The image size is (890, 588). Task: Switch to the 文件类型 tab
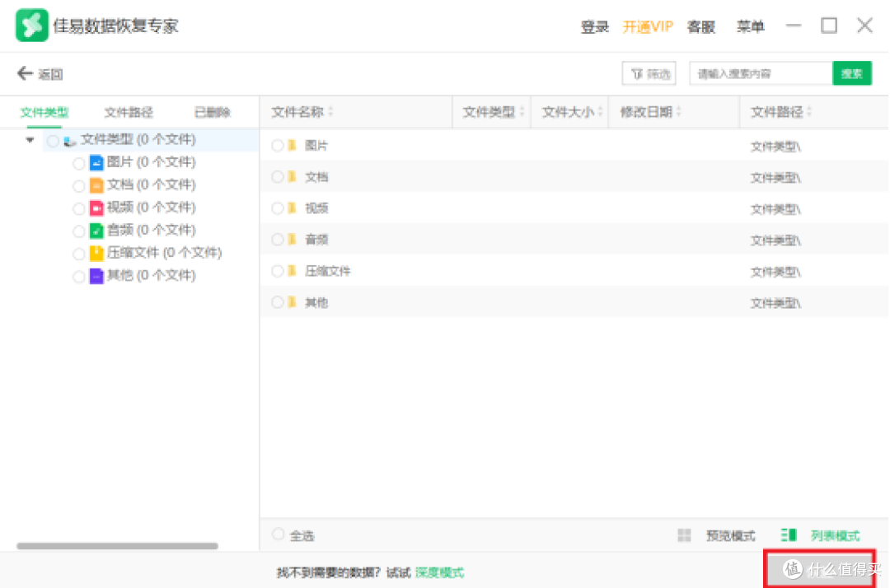pyautogui.click(x=44, y=112)
